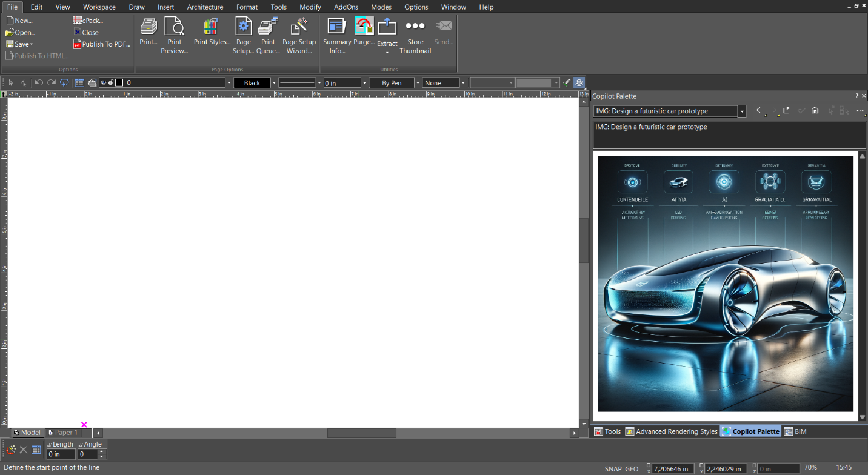Pin the Copilot Palette panel
Viewport: 868px width, 475px height.
coord(857,96)
